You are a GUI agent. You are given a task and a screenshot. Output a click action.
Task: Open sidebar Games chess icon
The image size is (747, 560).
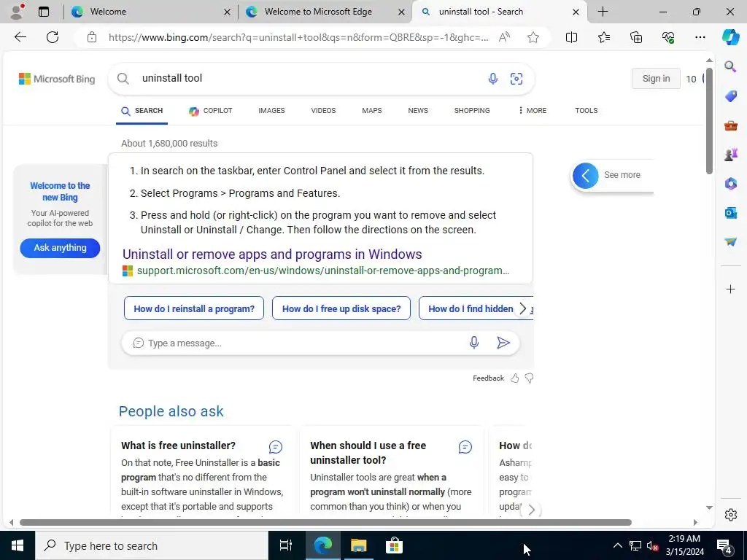(x=730, y=155)
